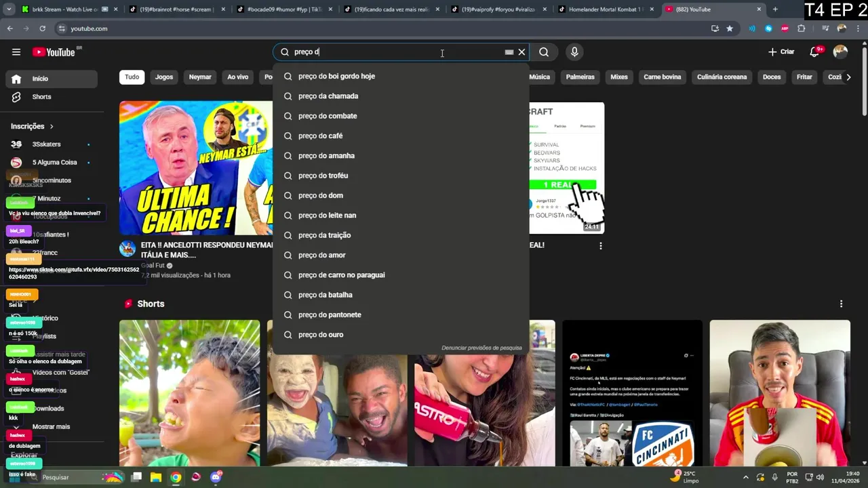Click the YouTube logo to go home
Viewport: 868px width, 488px height.
(54, 52)
